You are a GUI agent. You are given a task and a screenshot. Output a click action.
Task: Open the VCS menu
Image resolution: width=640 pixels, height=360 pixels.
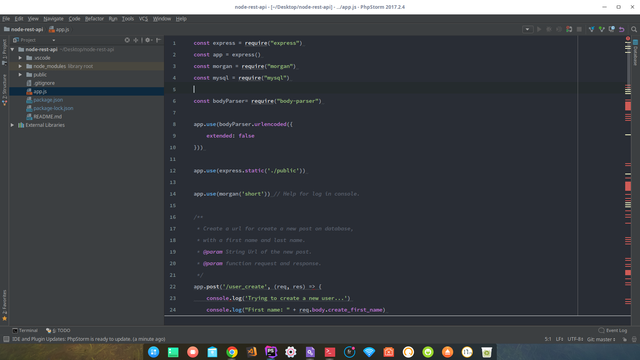pos(143,19)
